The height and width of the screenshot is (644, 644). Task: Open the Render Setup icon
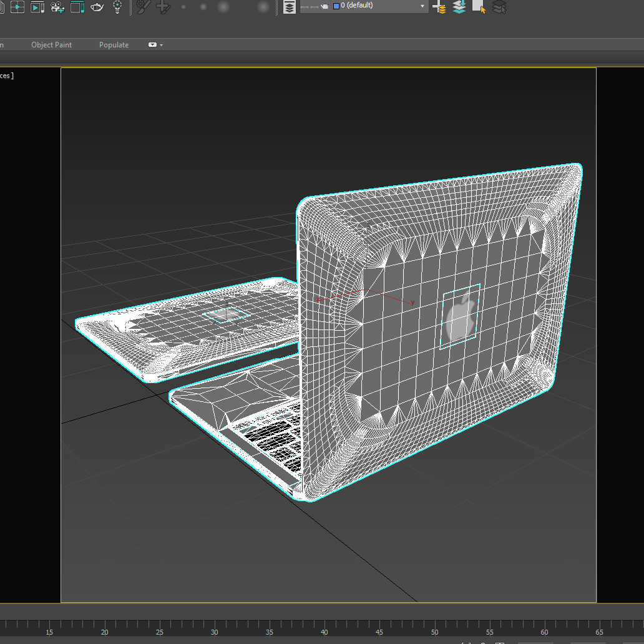click(x=17, y=7)
